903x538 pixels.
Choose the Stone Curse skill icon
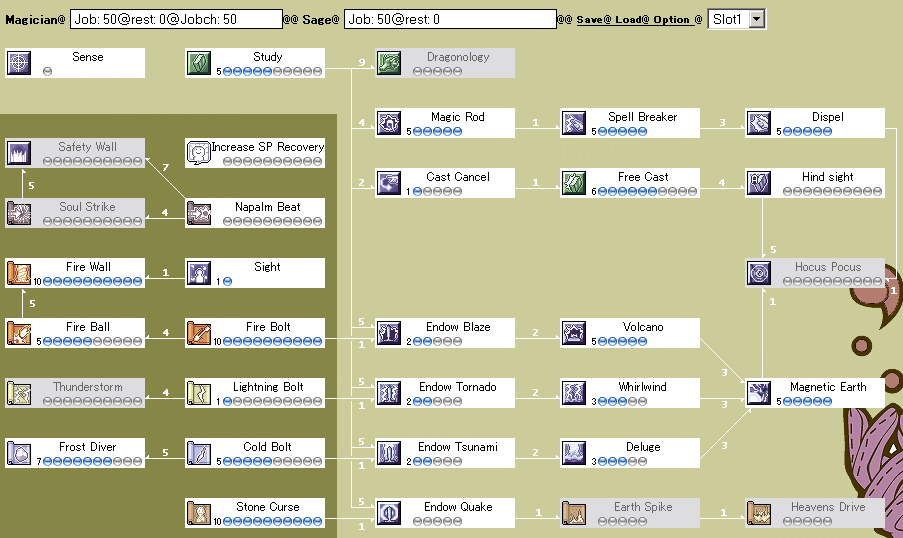[199, 513]
